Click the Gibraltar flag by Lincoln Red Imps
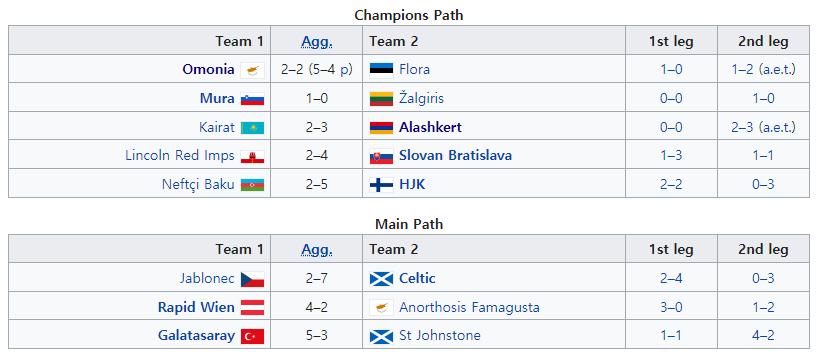The height and width of the screenshot is (360, 824). coord(252,156)
